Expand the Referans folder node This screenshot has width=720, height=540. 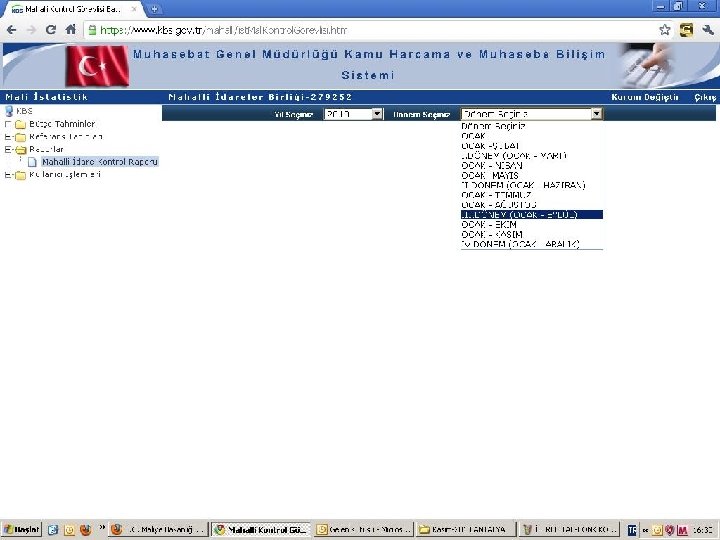8,137
